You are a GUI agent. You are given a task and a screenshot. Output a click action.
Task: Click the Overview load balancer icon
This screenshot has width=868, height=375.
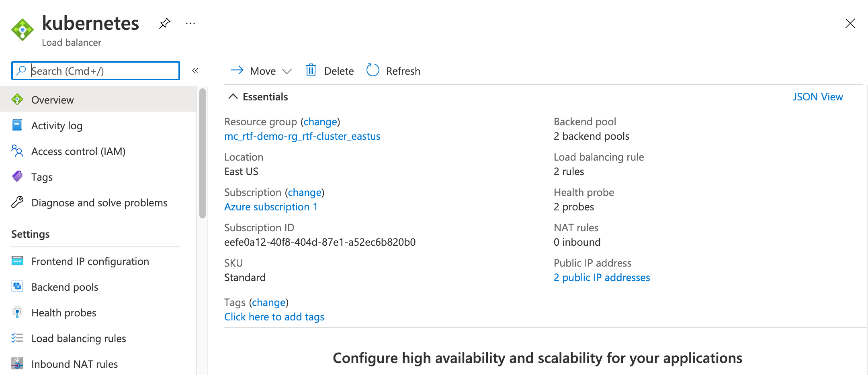(17, 99)
